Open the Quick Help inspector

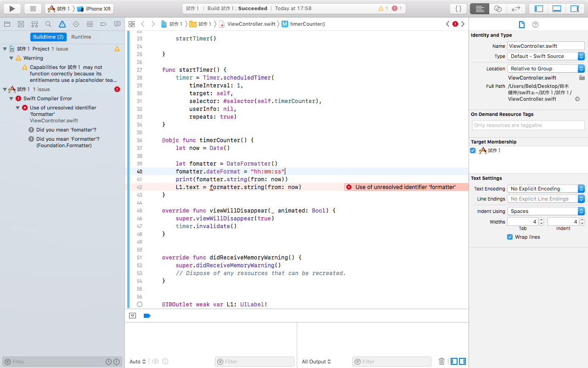[x=535, y=24]
